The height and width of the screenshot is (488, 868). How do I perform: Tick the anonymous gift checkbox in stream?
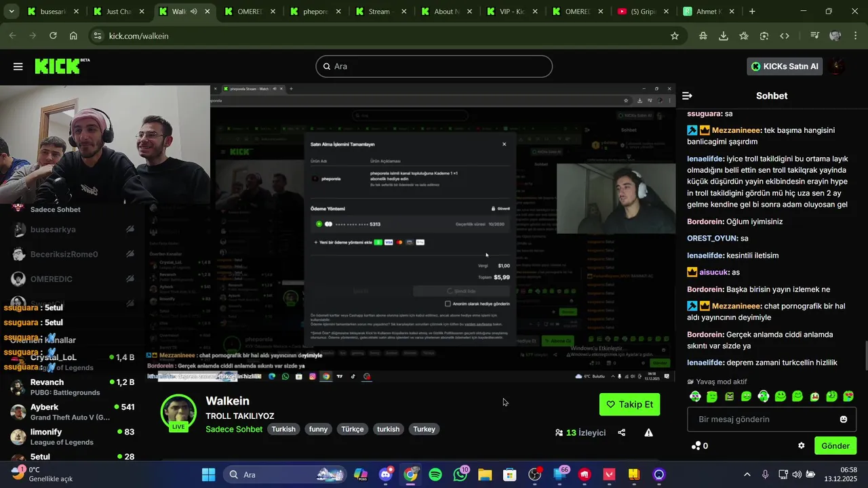(448, 304)
